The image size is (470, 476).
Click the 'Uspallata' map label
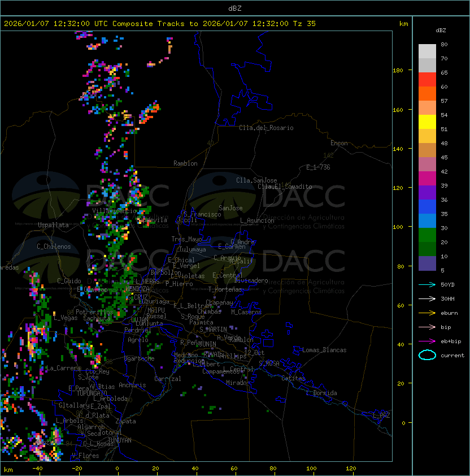click(53, 225)
